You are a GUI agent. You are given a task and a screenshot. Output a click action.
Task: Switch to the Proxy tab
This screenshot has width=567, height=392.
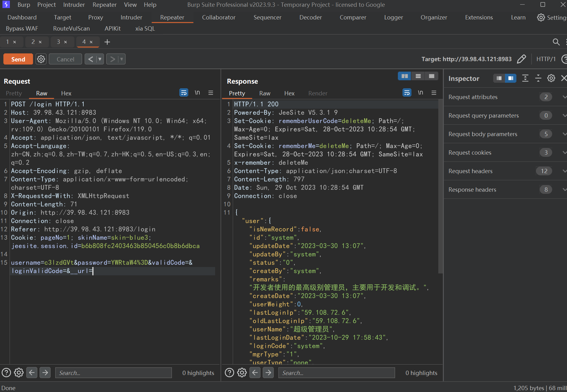pyautogui.click(x=96, y=17)
